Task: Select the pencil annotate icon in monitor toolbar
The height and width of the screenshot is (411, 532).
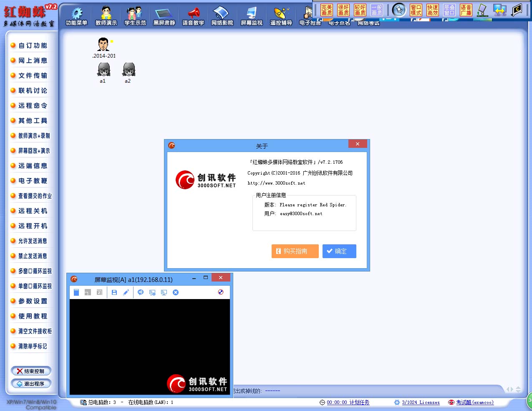Action: click(126, 292)
